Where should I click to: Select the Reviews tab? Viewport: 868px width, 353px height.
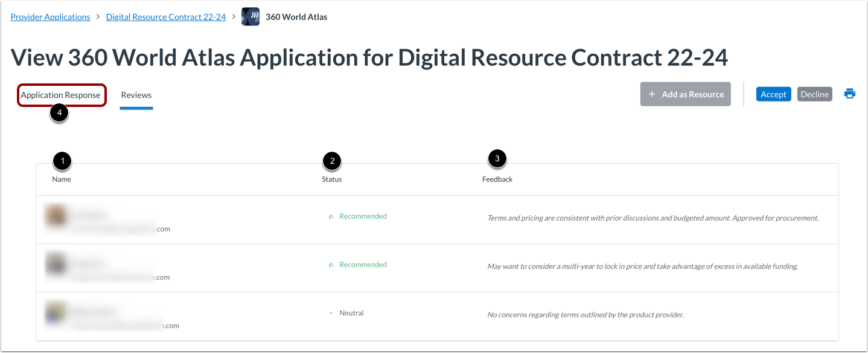(x=136, y=95)
